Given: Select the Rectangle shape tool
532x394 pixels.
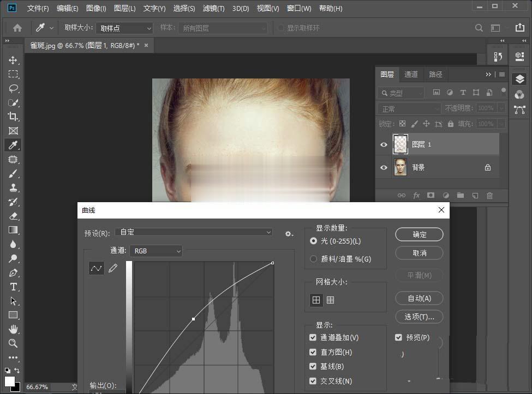Looking at the screenshot, I should coord(13,315).
